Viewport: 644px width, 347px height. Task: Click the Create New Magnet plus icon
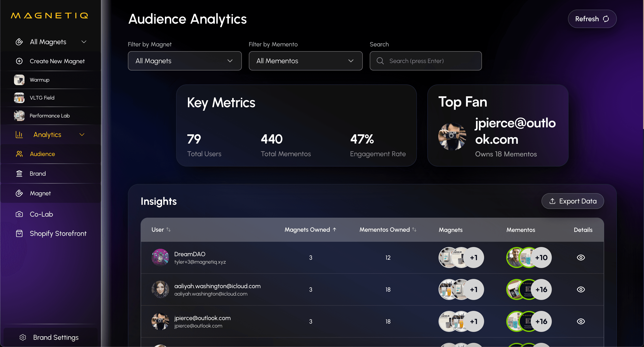[x=19, y=61]
